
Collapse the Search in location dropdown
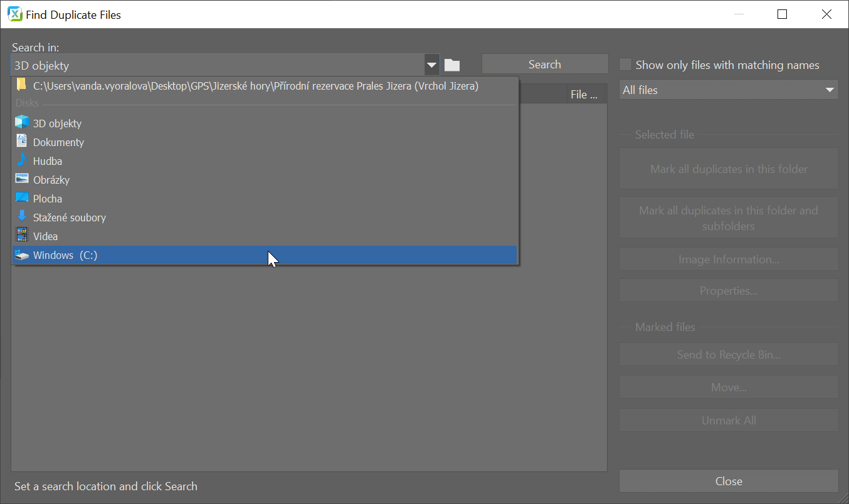tap(431, 64)
